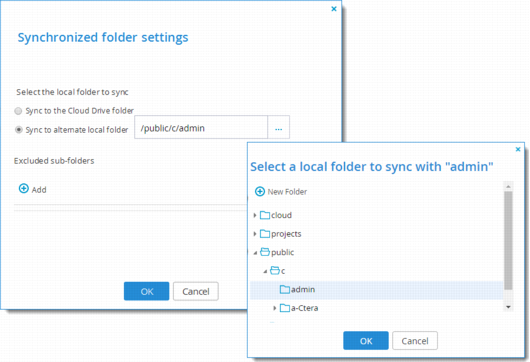Screen dimensions: 530x362
Task: Click the a-Ctera folder icon
Action: (x=285, y=308)
